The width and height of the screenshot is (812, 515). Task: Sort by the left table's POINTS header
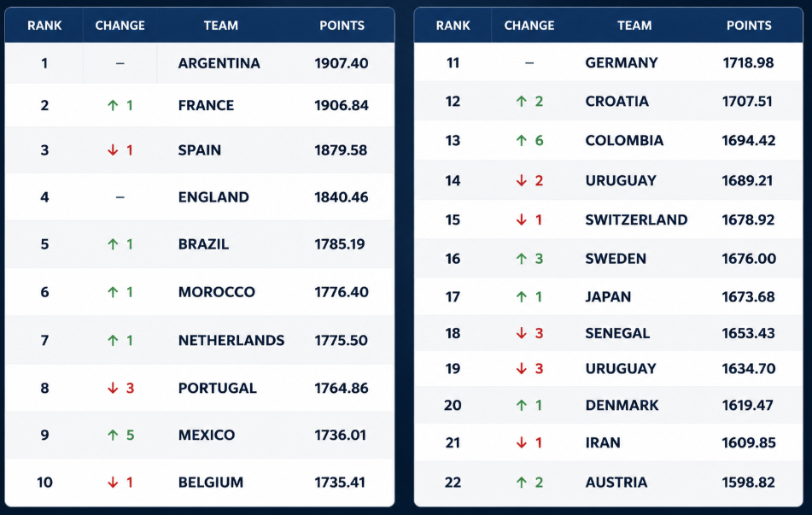point(342,26)
